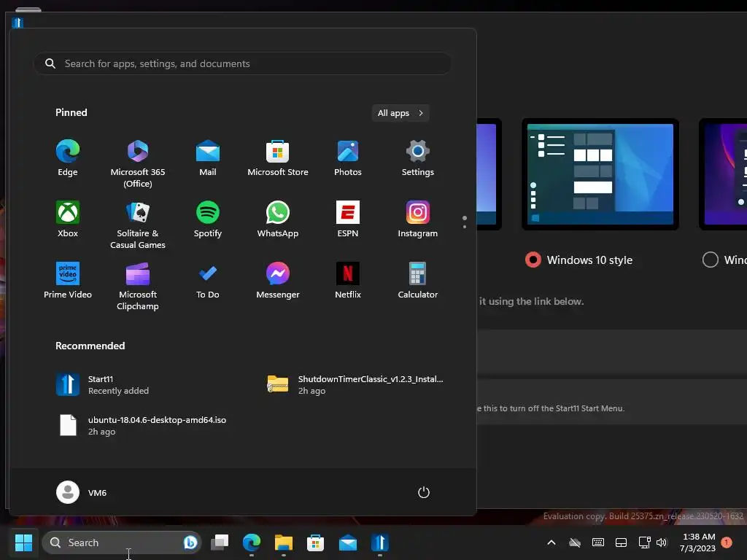Open Solitaire & Casual Games

click(x=138, y=225)
